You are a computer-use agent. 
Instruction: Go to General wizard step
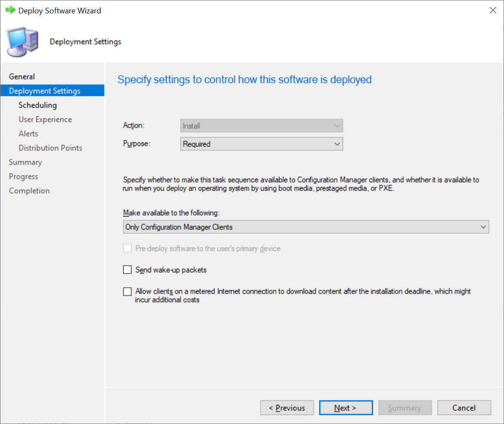coord(22,77)
